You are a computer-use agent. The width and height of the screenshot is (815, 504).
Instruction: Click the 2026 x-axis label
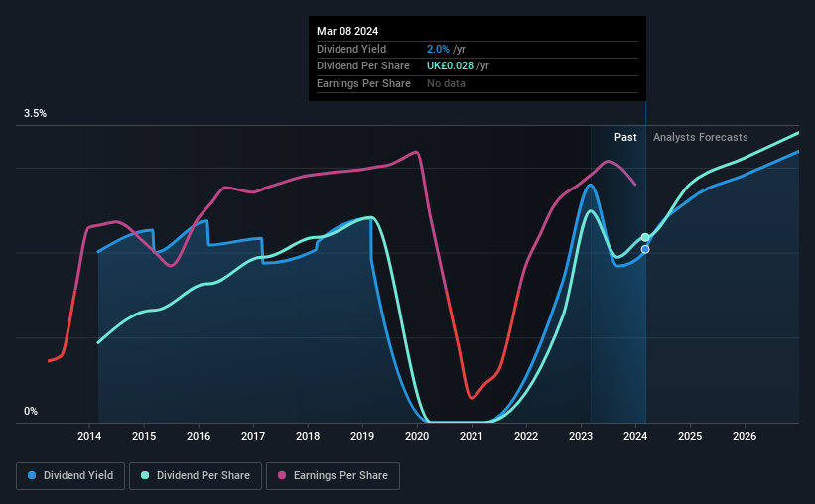click(745, 436)
